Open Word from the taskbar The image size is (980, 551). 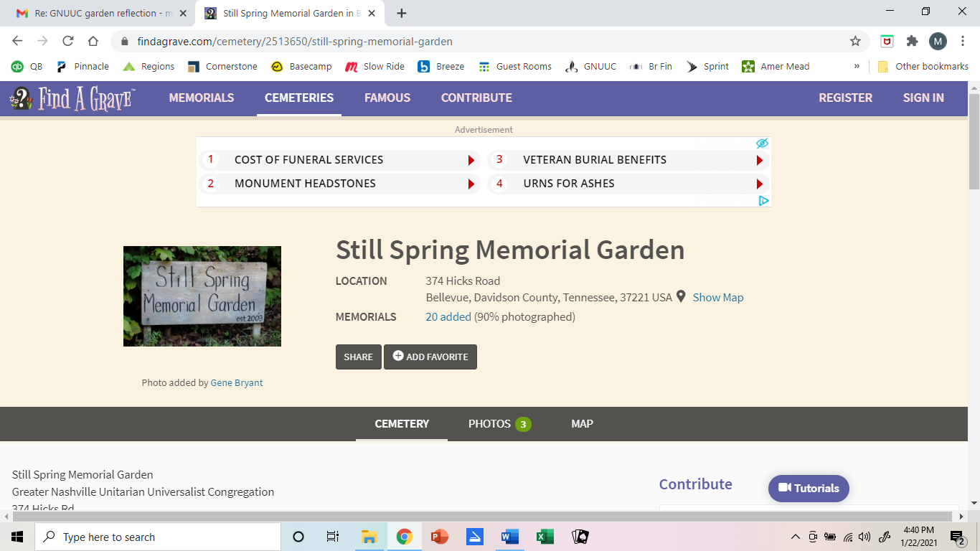509,537
